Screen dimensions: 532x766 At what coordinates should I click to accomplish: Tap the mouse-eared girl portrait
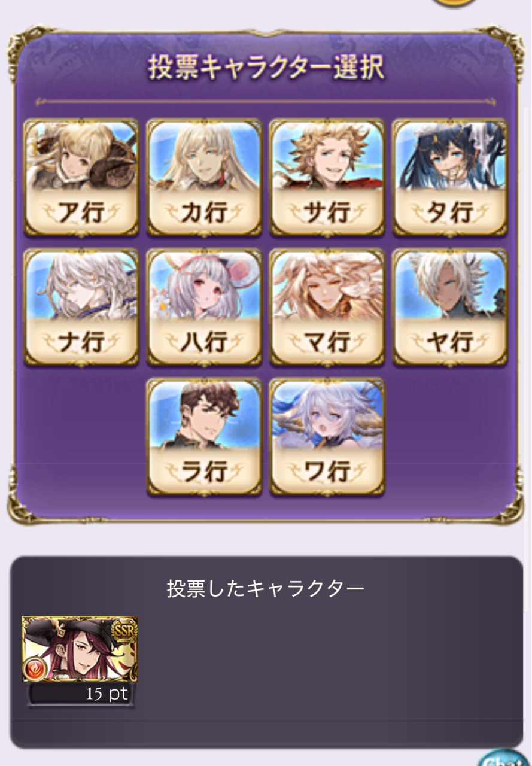(204, 284)
